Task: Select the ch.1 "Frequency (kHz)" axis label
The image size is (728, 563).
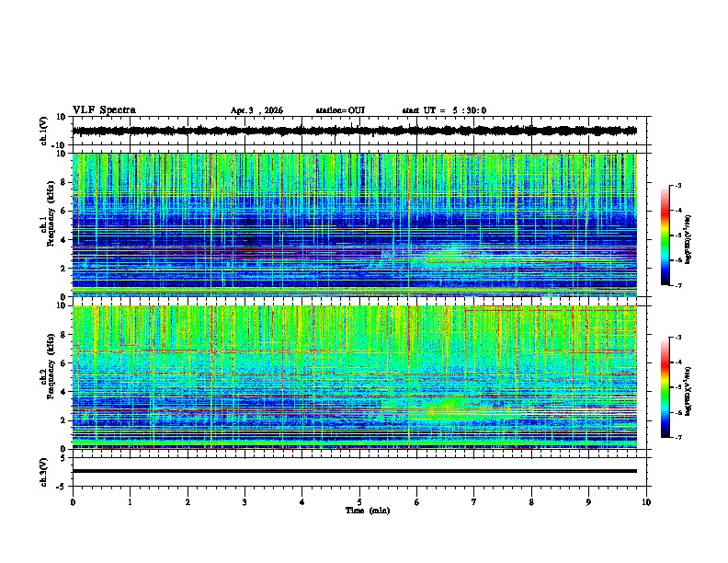Action: [51, 214]
